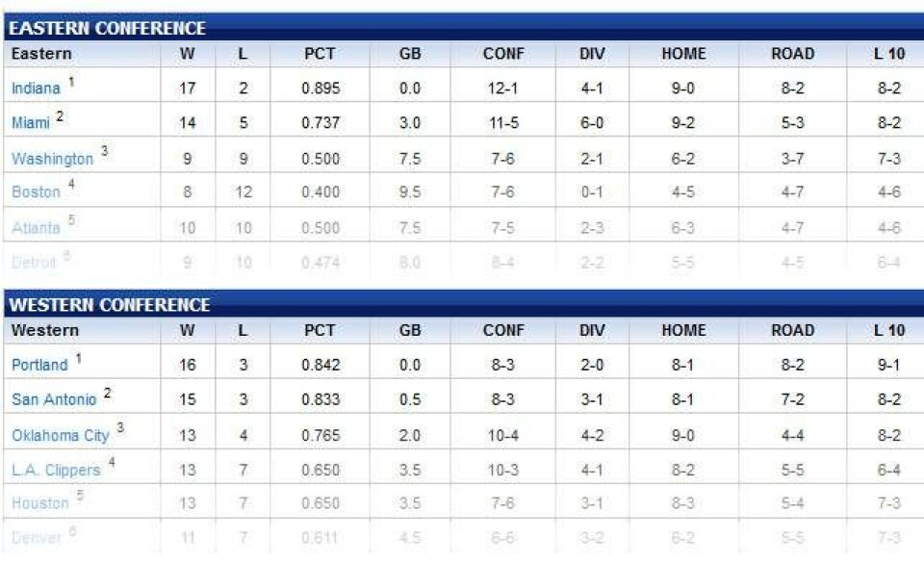Select the Western DIV column header
Image resolution: width=924 pixels, height=562 pixels.
click(592, 330)
